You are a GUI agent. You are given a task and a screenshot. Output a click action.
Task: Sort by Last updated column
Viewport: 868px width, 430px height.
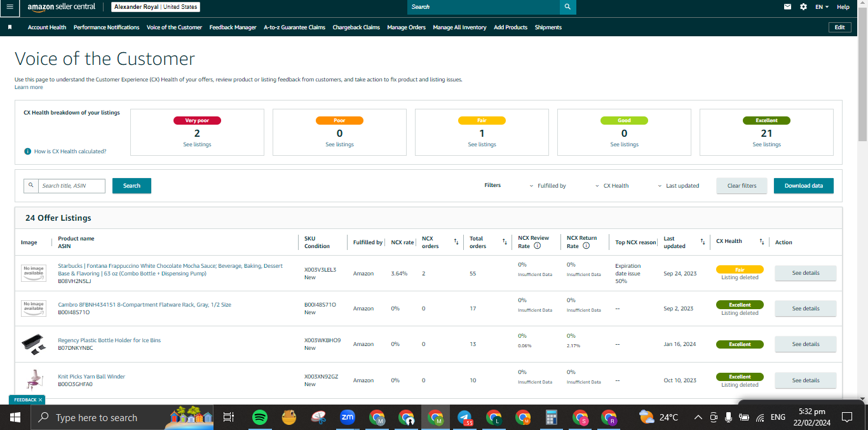pyautogui.click(x=703, y=242)
